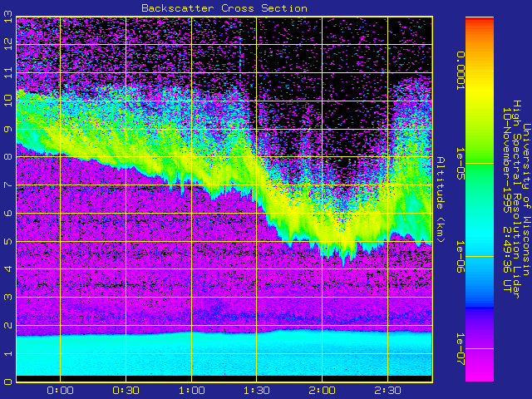Viewport: 532px width, 399px height.
Task: Click the red top of the colorbar
Action: click(x=480, y=20)
